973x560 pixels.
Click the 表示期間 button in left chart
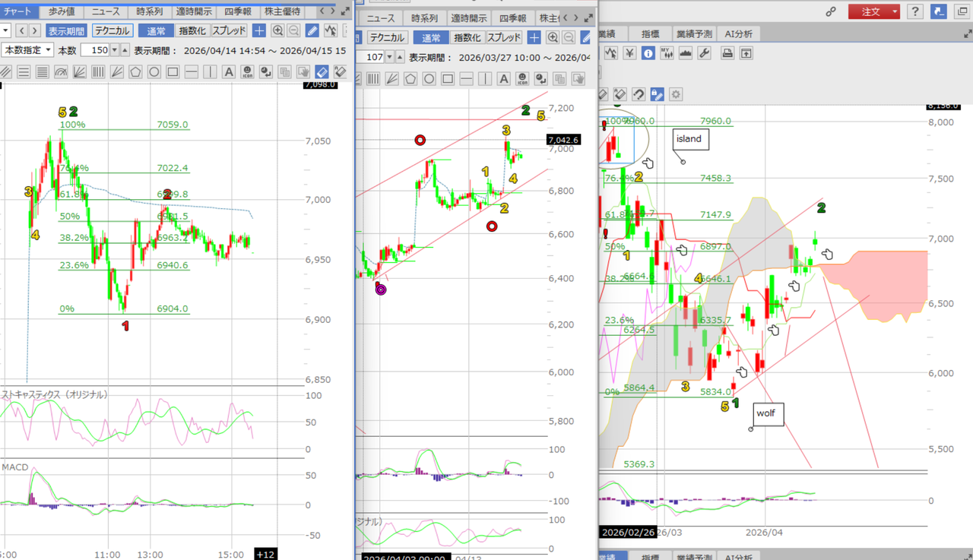point(66,30)
